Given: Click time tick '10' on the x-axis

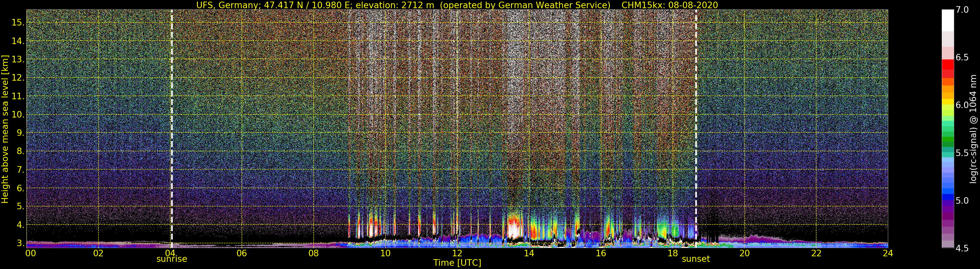Looking at the screenshot, I should (x=385, y=253).
